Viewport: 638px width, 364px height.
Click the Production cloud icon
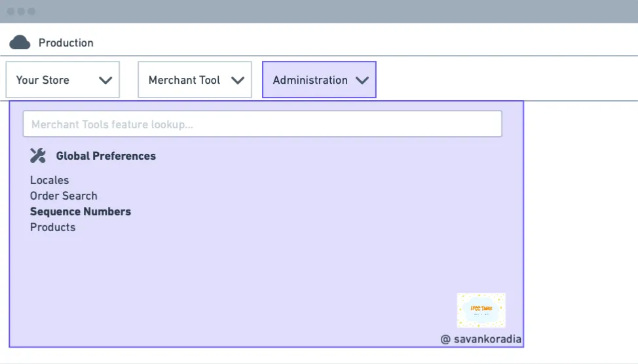[20, 43]
